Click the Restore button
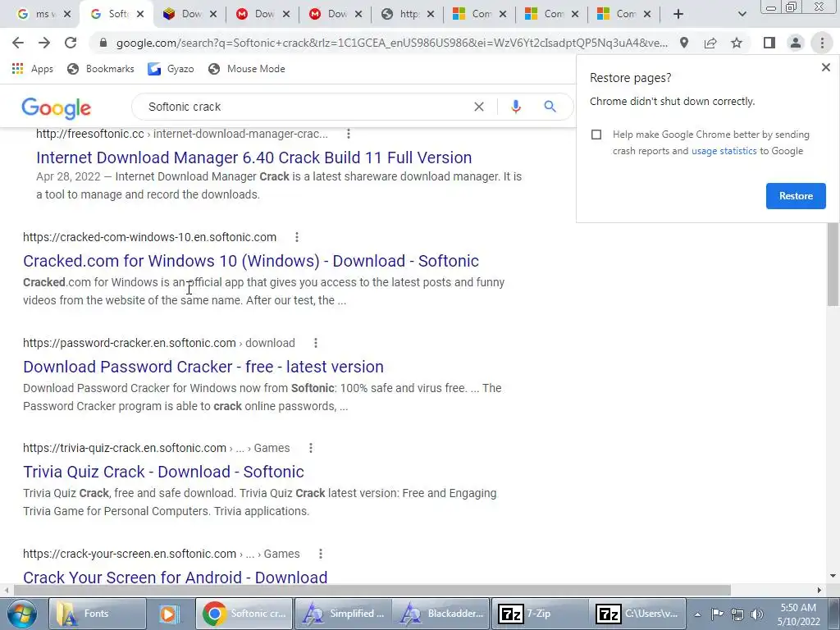The image size is (840, 630). click(x=796, y=195)
